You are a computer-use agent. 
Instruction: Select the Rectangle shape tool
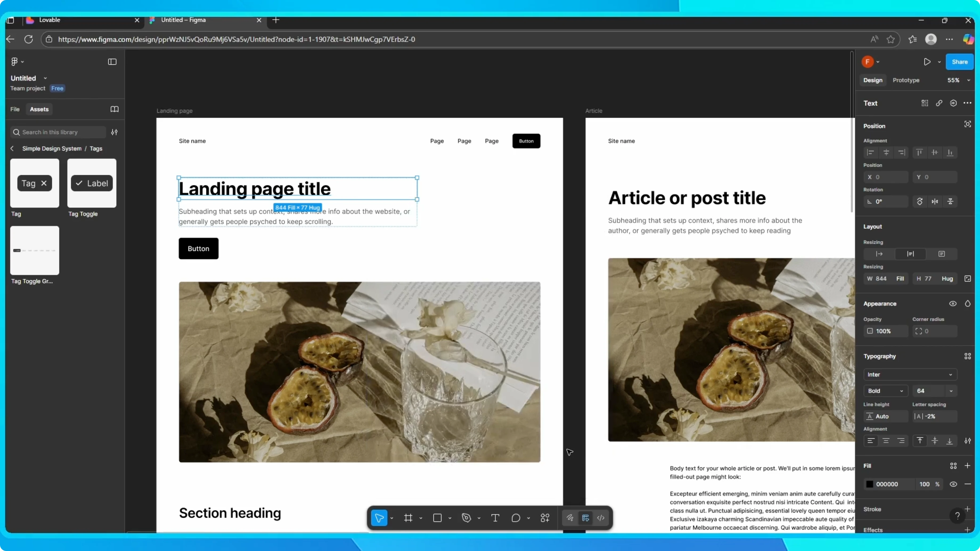[438, 517]
